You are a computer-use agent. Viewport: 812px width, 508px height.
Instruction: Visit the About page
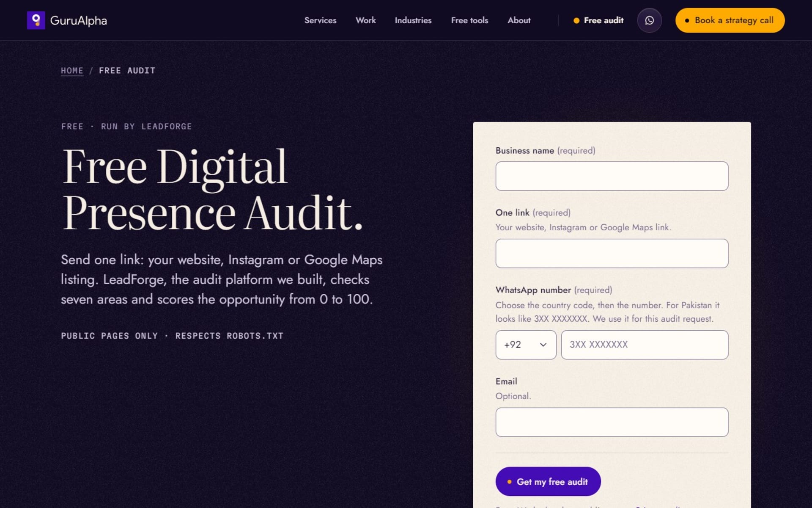click(519, 20)
